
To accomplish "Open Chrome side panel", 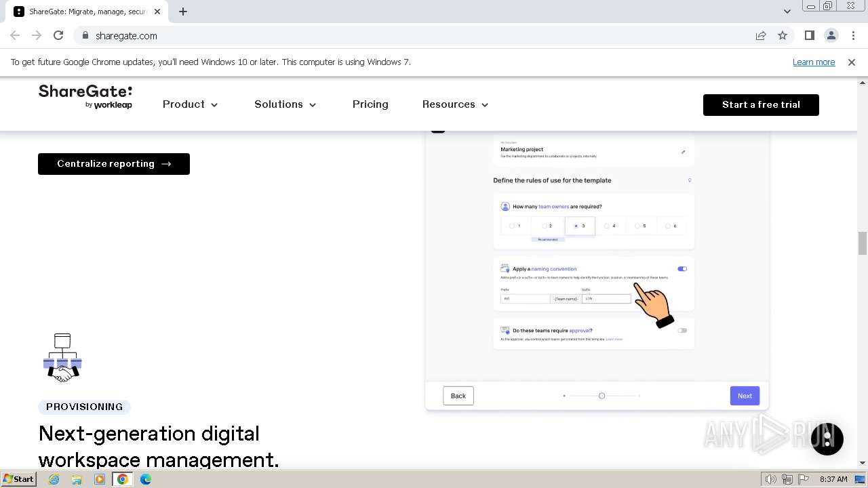I will [810, 36].
